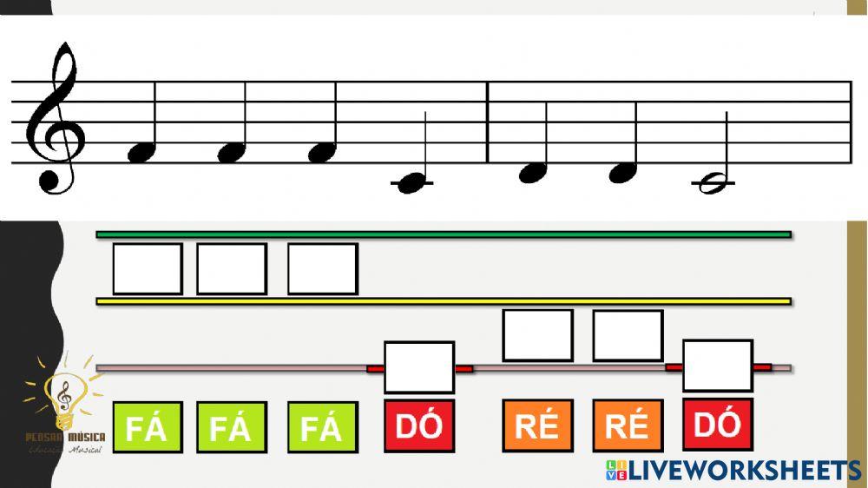Select the red DÓ tile next to FÁ
The image size is (868, 488).
(419, 425)
